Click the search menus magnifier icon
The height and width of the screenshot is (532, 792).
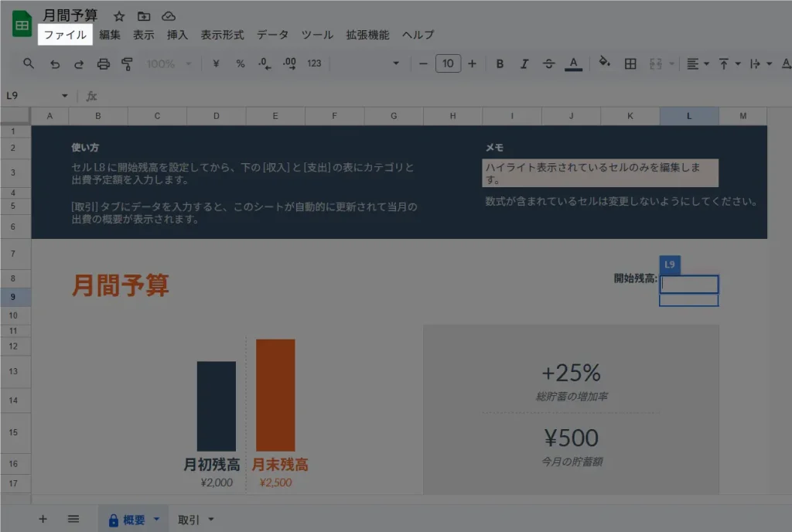29,63
